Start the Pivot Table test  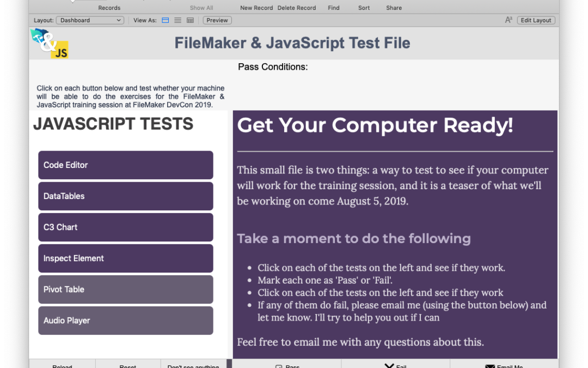coord(126,289)
